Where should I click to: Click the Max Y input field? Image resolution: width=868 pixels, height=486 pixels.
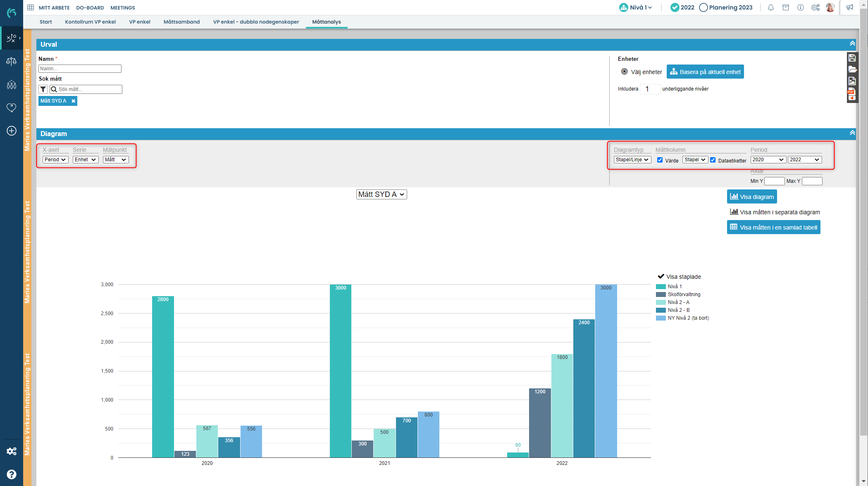tap(812, 181)
